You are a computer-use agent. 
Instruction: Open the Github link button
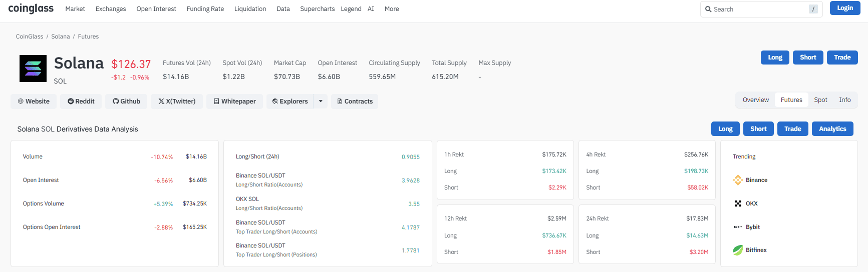click(x=126, y=101)
